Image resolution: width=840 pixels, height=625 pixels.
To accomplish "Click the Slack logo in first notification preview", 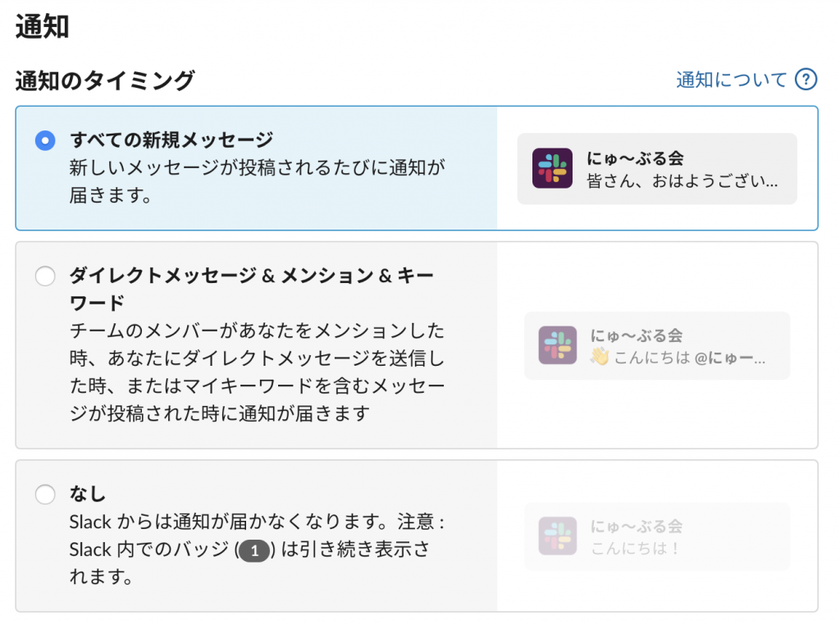I will [x=552, y=168].
